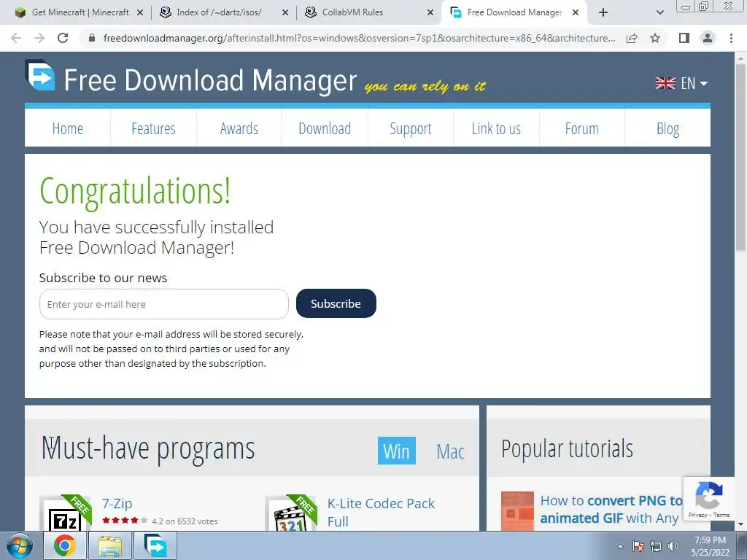Image resolution: width=747 pixels, height=560 pixels.
Task: Share this page via share icon
Action: 632,38
